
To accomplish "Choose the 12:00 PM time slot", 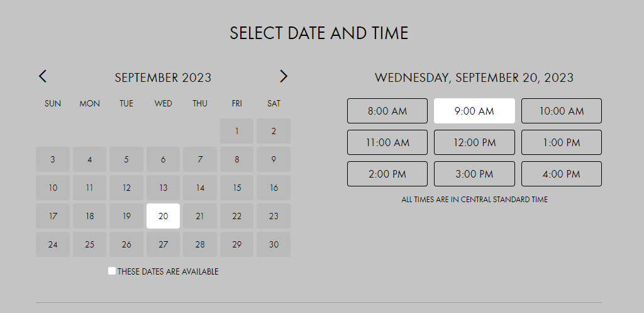I will [x=474, y=142].
